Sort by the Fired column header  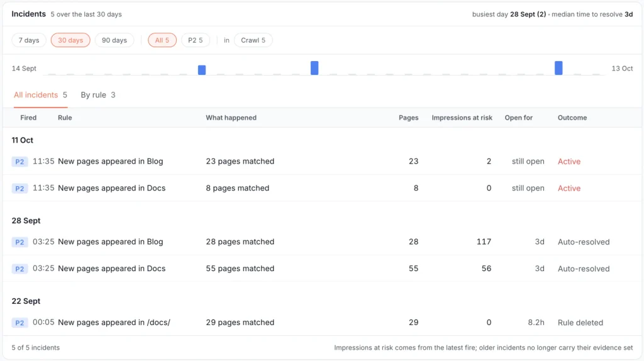pyautogui.click(x=28, y=118)
